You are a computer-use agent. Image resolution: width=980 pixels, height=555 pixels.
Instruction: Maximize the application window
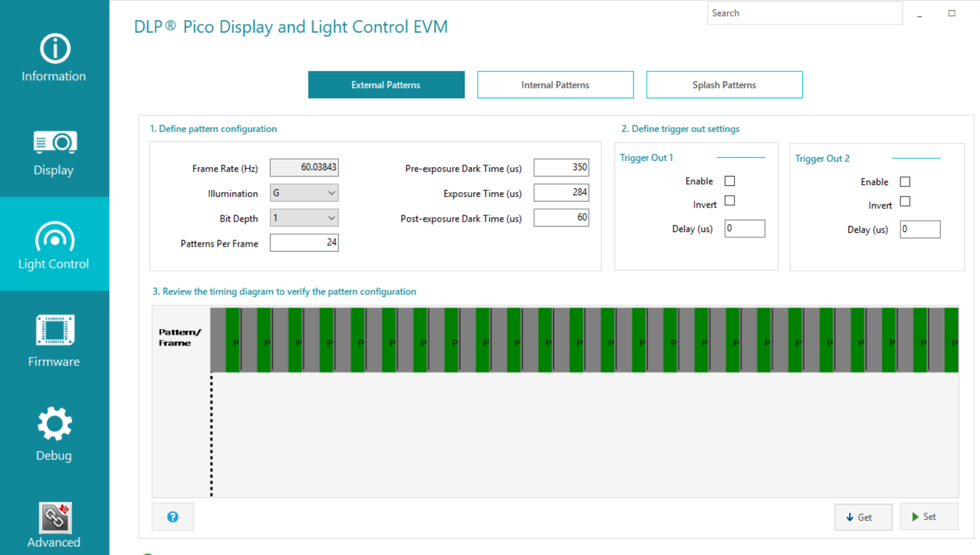click(x=952, y=13)
